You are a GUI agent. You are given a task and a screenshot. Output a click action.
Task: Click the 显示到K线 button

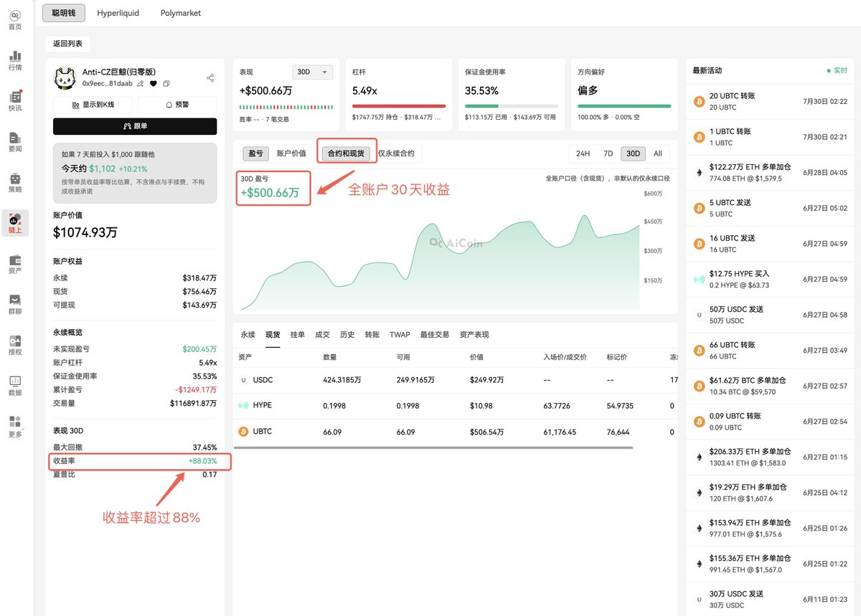pyautogui.click(x=93, y=105)
